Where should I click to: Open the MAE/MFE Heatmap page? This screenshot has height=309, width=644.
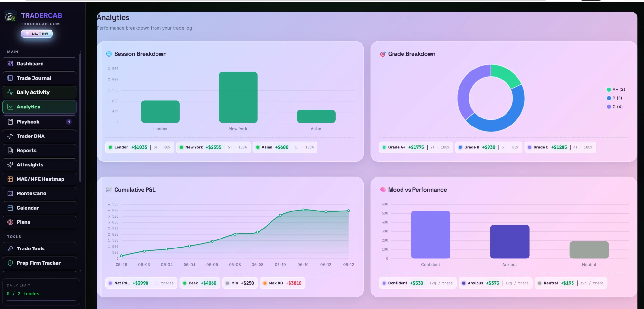[x=39, y=179]
